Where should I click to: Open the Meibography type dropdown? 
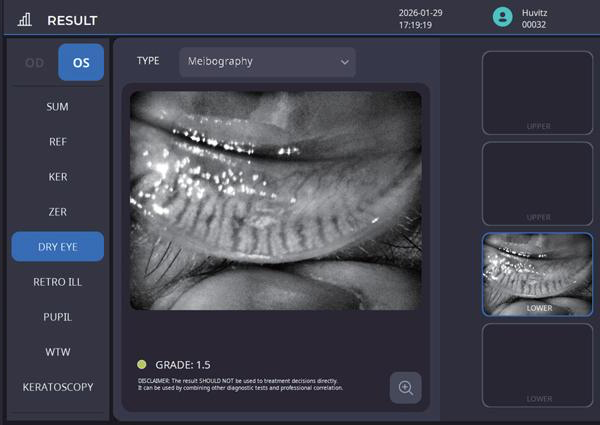[x=267, y=62]
